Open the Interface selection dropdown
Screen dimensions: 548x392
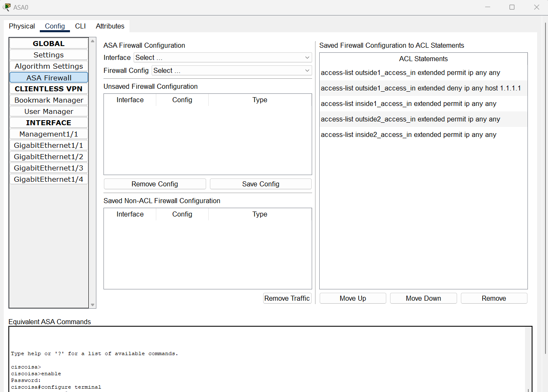[x=223, y=57]
